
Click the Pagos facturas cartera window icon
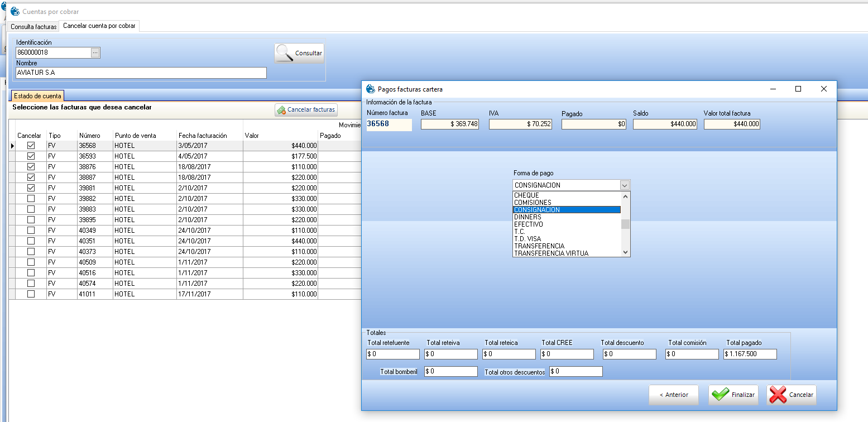point(370,89)
